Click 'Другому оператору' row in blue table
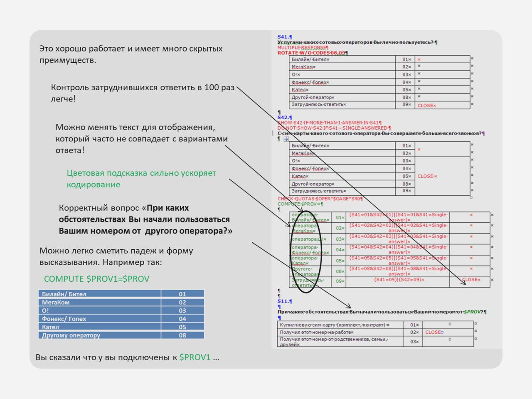The height and width of the screenshot is (399, 532). point(121,335)
